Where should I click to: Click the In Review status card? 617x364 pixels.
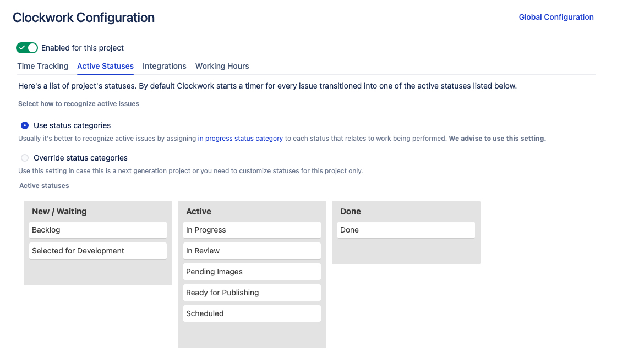(252, 251)
